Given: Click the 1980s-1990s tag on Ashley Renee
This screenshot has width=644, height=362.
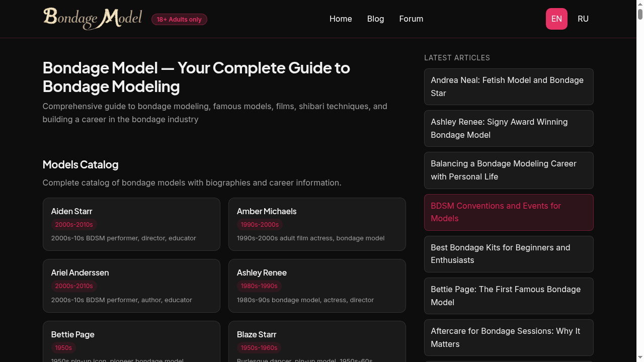Looking at the screenshot, I should click(x=259, y=286).
